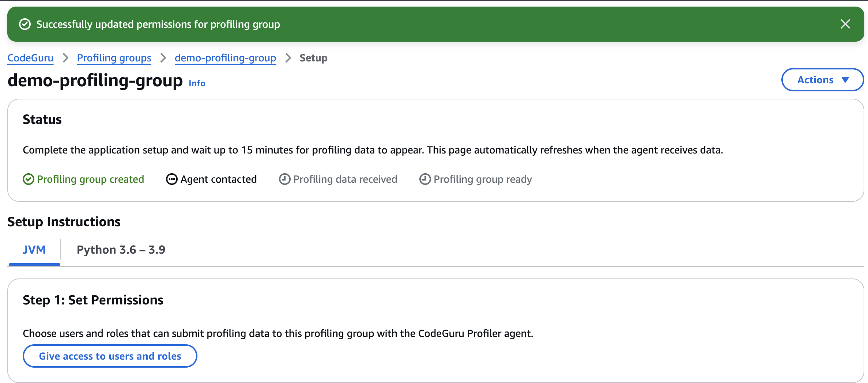Switch to Python 3.6 – 3.9 tab
868x383 pixels.
121,250
